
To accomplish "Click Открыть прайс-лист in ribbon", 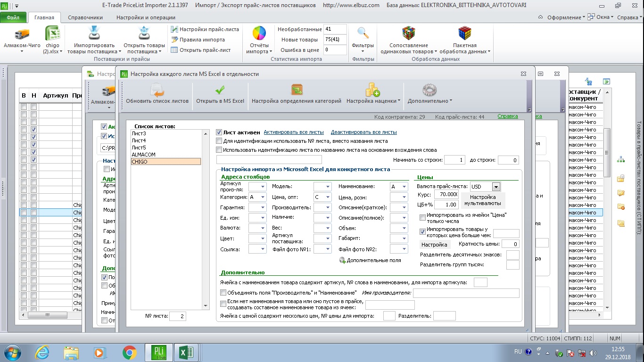I will pyautogui.click(x=201, y=50).
